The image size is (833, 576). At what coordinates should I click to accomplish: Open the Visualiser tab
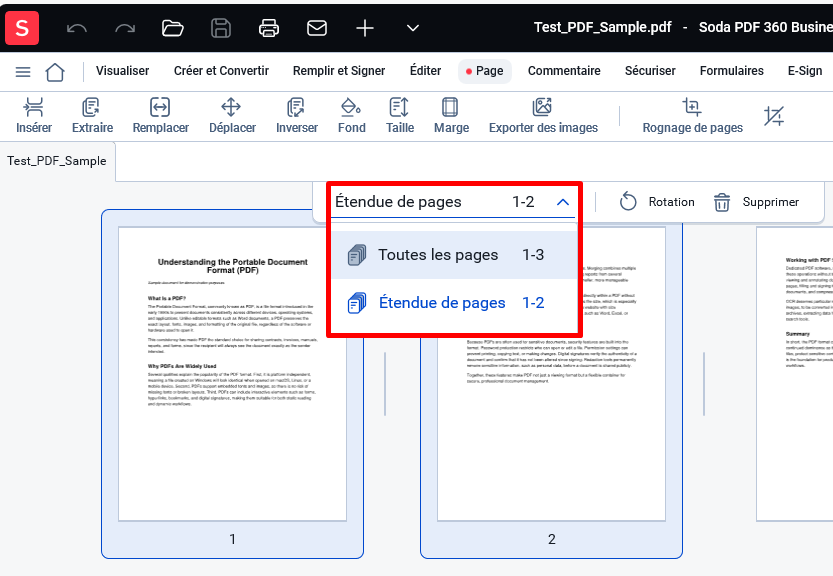(x=122, y=71)
